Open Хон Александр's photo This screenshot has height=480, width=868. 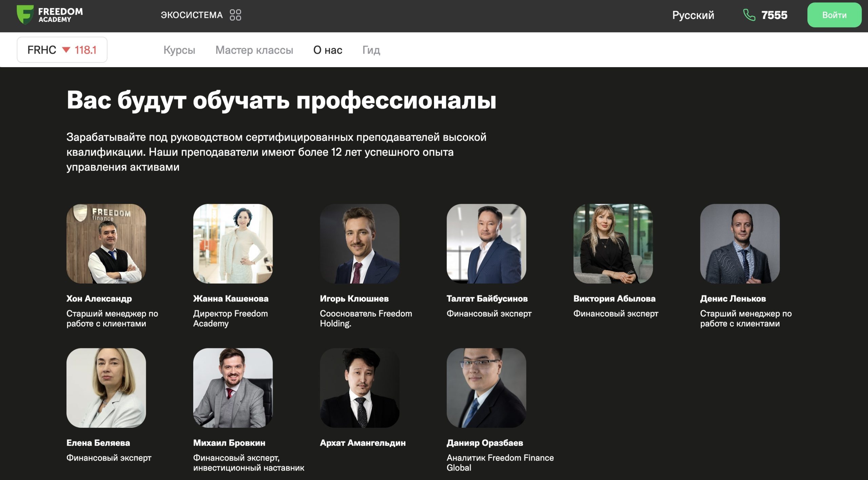pos(106,244)
